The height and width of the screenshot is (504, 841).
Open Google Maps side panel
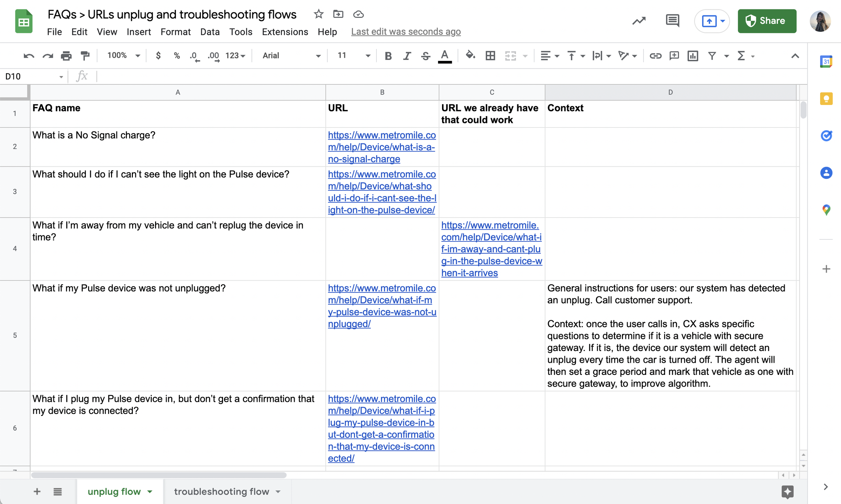click(826, 210)
